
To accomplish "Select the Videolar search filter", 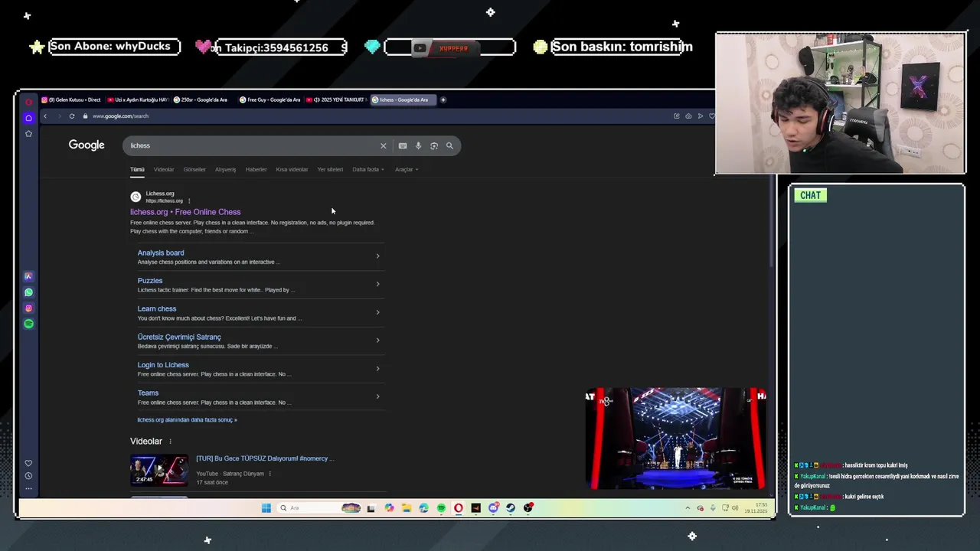I will tap(164, 169).
